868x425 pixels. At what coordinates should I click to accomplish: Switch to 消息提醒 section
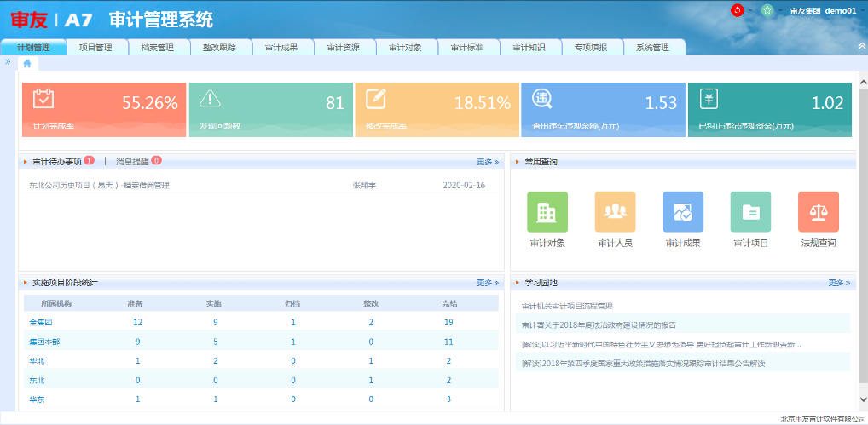tap(132, 161)
